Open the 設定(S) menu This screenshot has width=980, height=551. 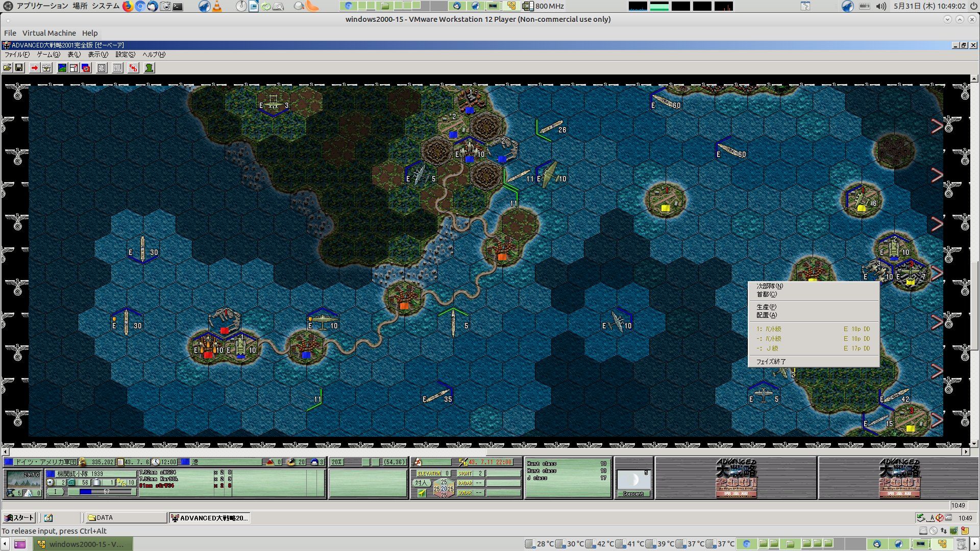[125, 55]
